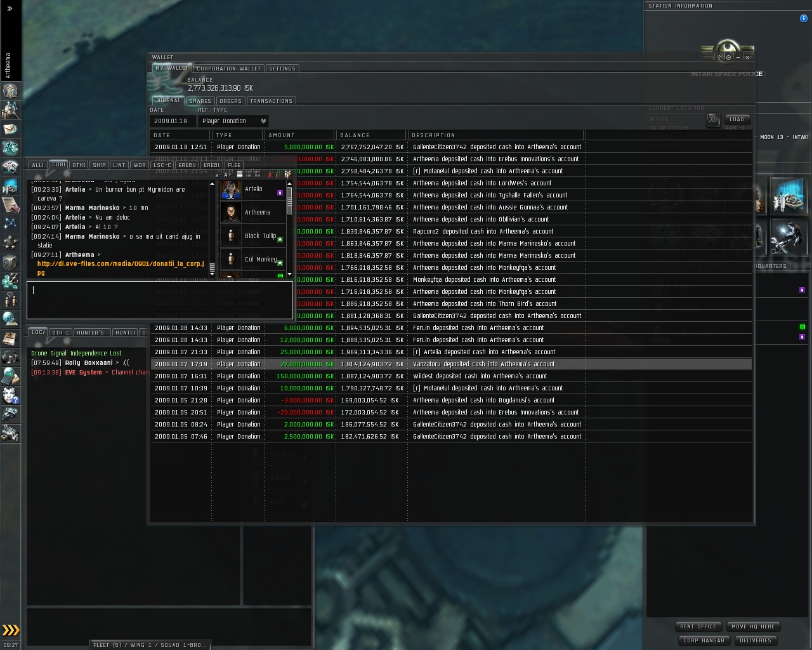Open the Contracts paper icon in the sidebar
This screenshot has height=650, width=812.
coord(10,204)
